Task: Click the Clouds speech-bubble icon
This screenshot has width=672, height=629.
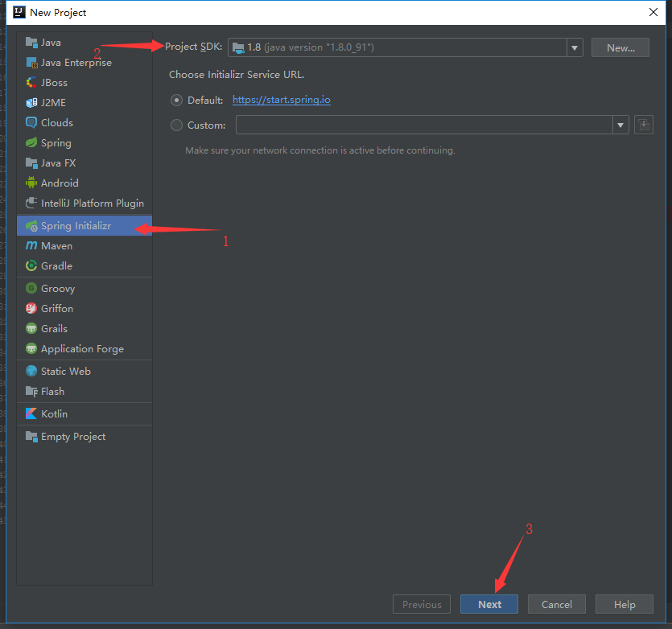Action: 31,122
